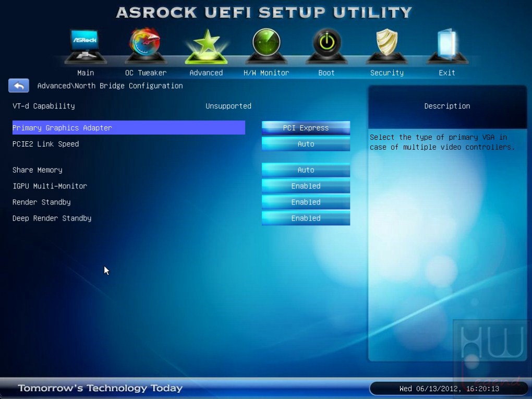
Task: Click the Advanced green star icon
Action: click(x=206, y=46)
